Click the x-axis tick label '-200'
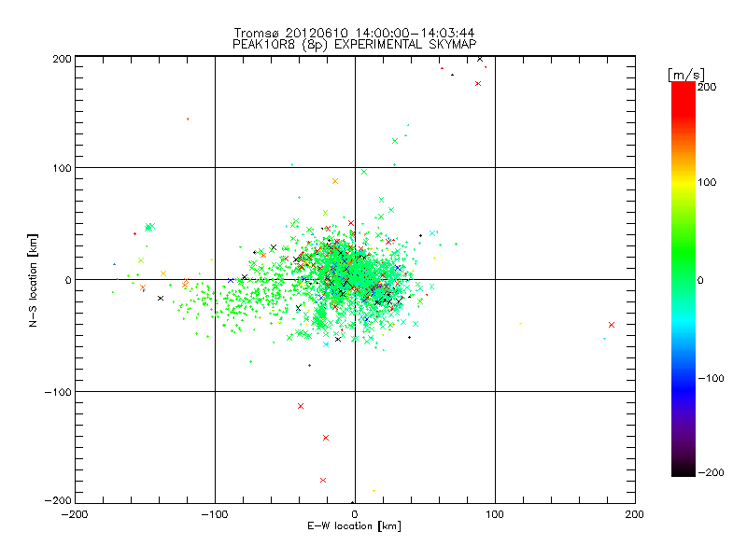Viewport: 747px width, 560px height. [75, 514]
